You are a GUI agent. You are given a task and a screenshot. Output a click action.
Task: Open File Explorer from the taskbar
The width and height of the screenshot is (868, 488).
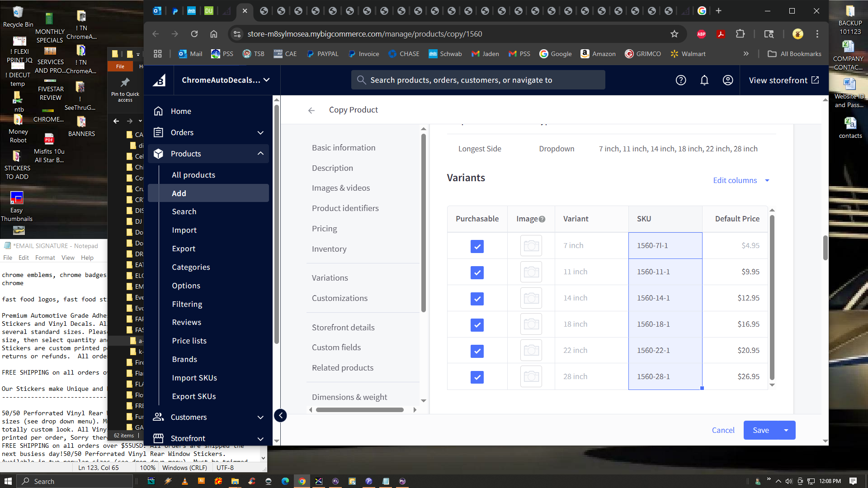(235, 481)
